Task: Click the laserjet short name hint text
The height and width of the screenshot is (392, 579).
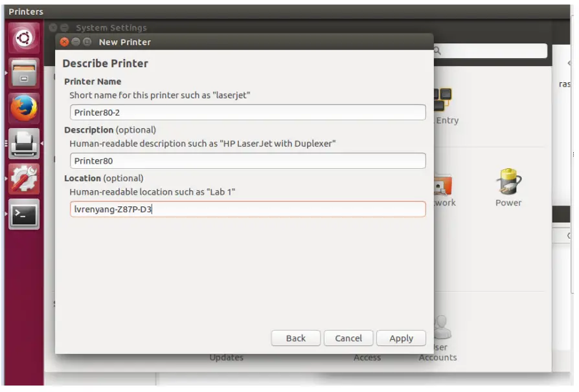Action: pos(160,95)
